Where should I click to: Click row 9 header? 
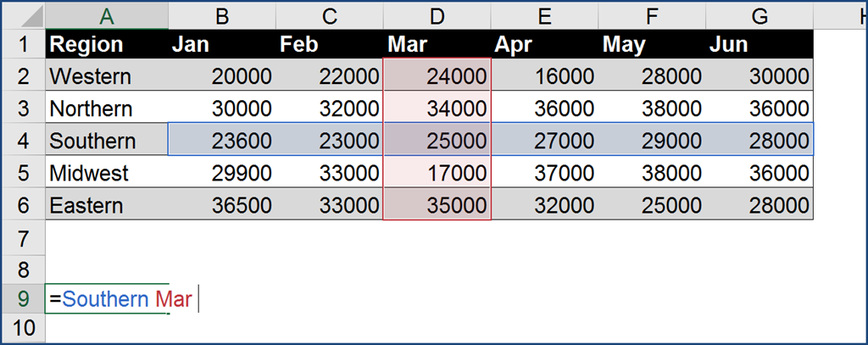[23, 298]
